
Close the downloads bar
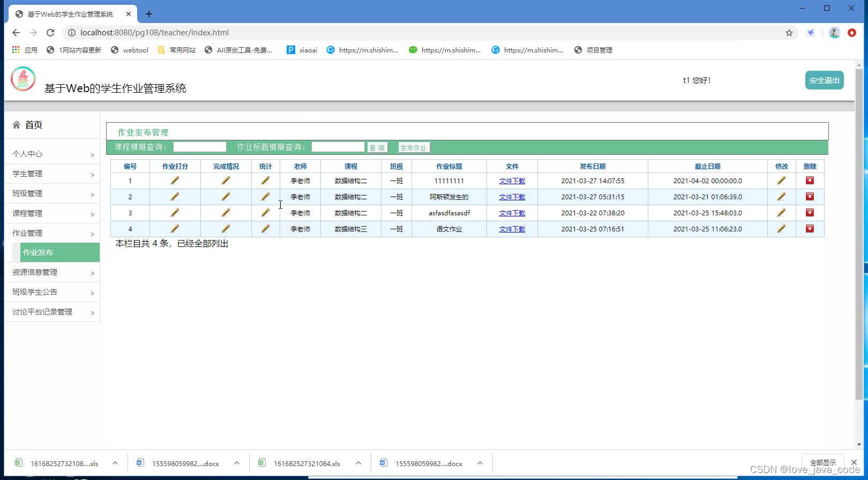(854, 462)
